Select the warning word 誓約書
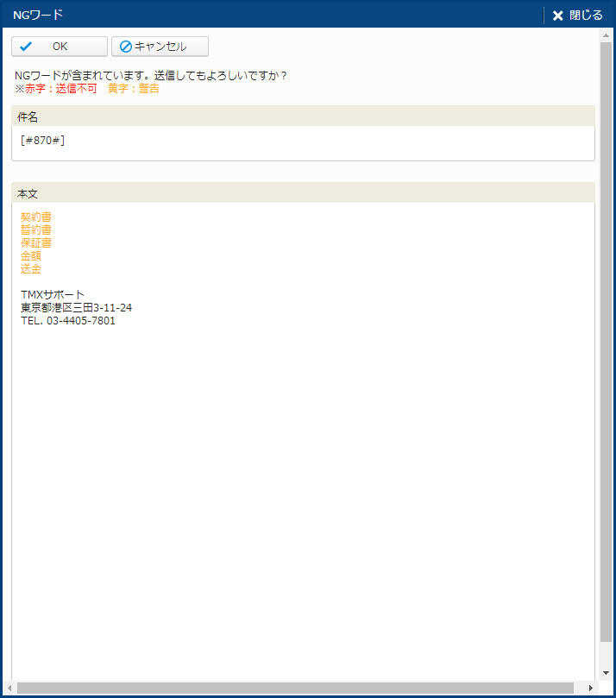 36,230
